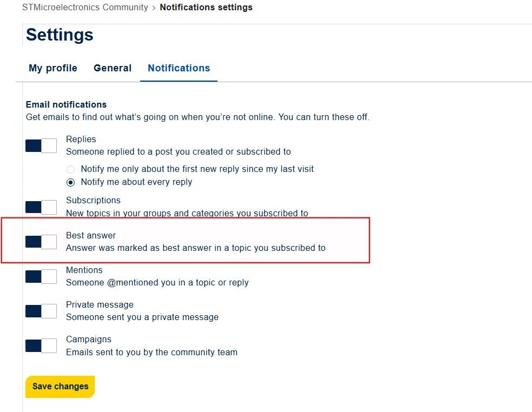Screen dimensions: 532x412
Task: Click the Campaigns label text
Action: [89, 340]
